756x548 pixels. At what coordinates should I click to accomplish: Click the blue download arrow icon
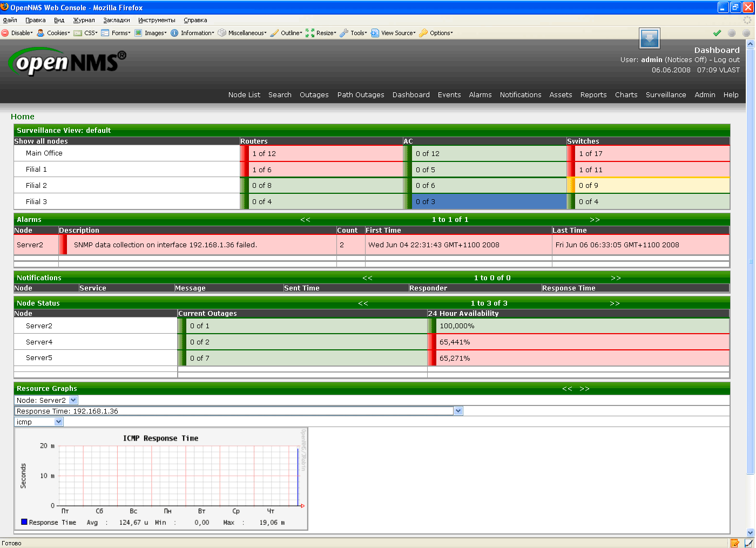pyautogui.click(x=650, y=39)
